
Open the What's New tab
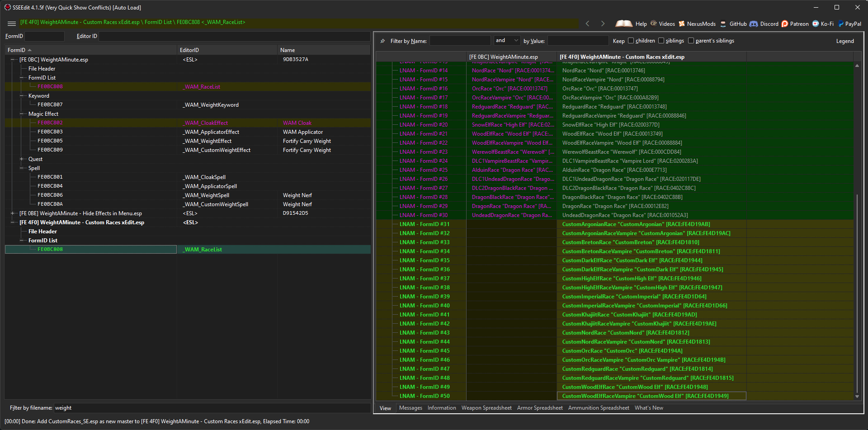point(649,408)
